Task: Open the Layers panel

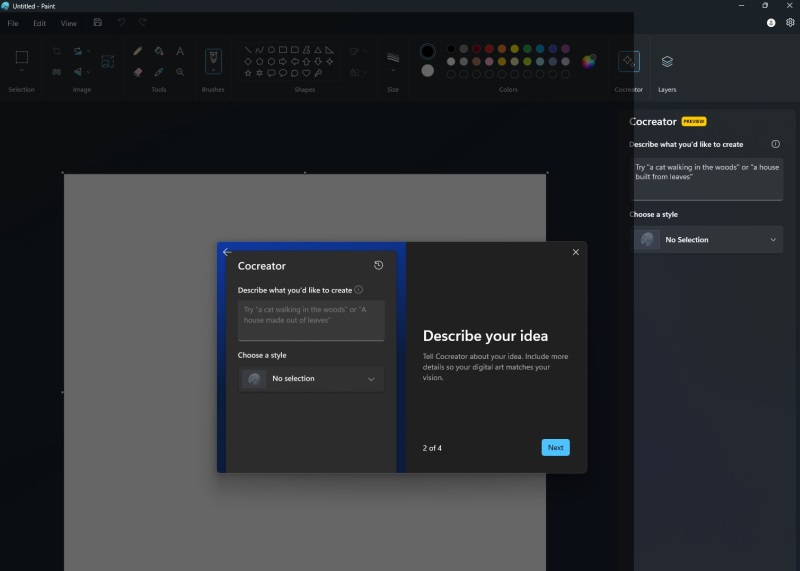Action: click(x=667, y=62)
